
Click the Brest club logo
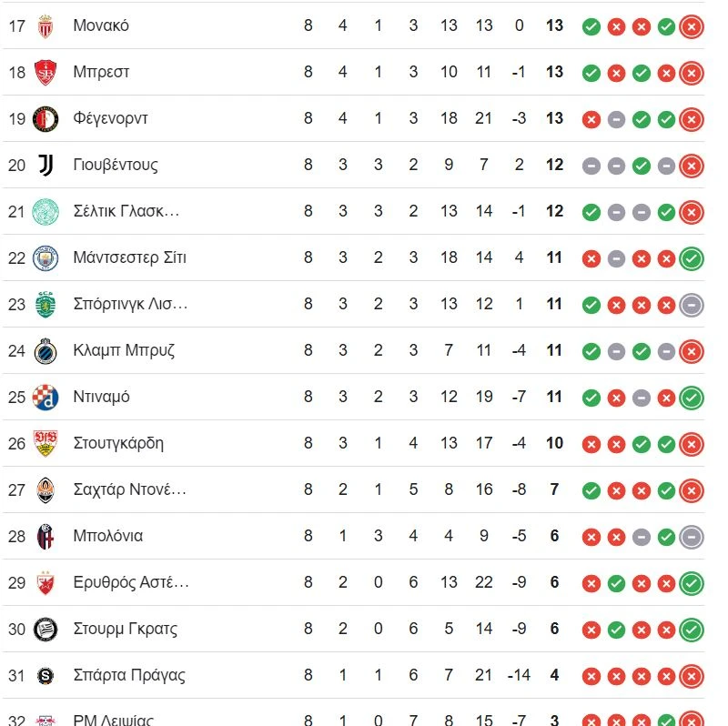tap(45, 72)
